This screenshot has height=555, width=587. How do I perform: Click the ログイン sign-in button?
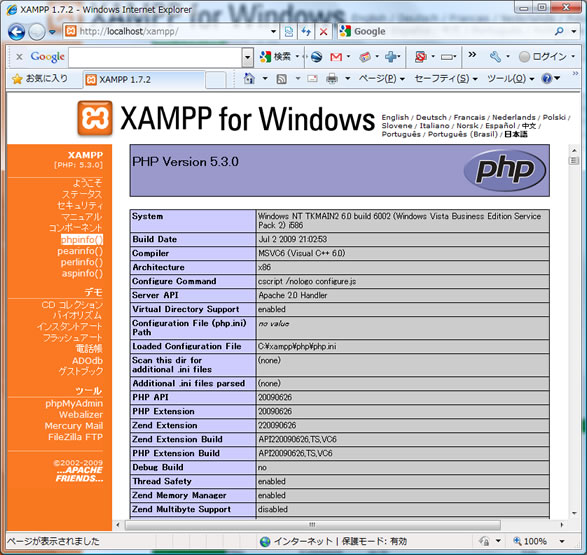[x=543, y=57]
